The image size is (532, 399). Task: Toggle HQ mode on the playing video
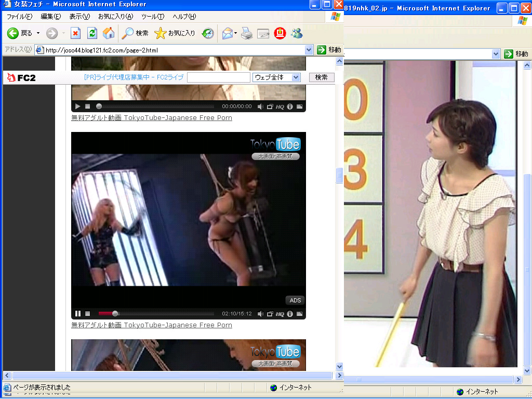pos(280,314)
